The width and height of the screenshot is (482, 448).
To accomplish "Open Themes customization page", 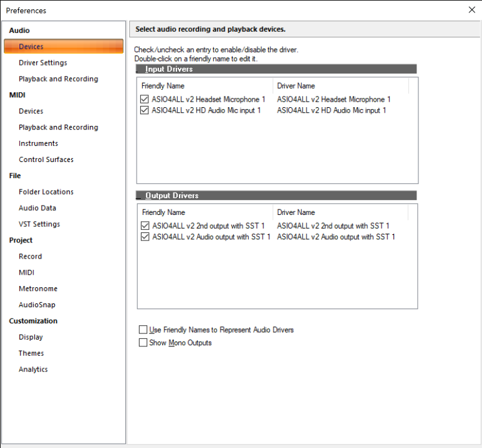I will point(31,353).
